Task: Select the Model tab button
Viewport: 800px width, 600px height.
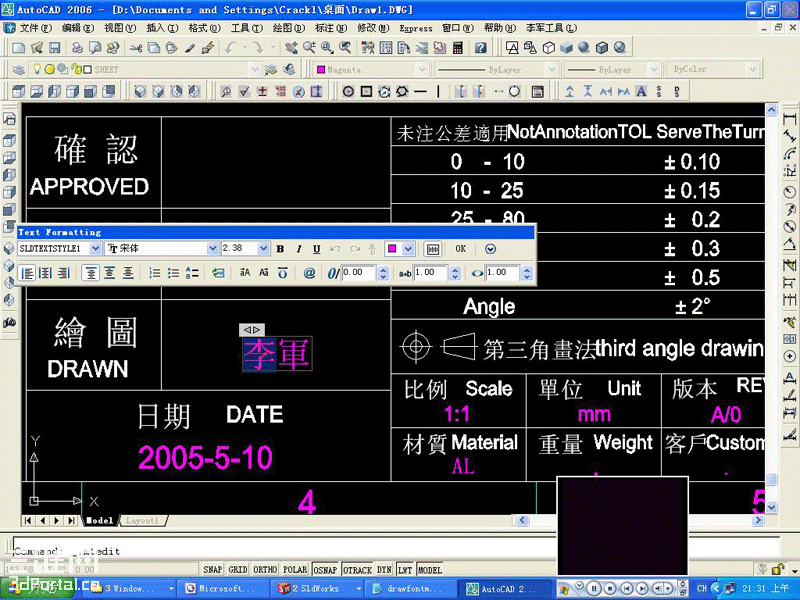Action: (x=100, y=520)
